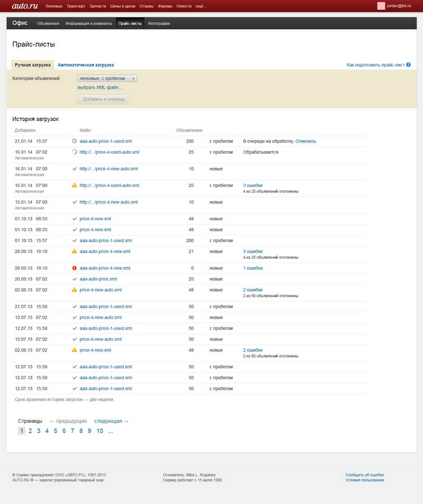Open Информация и реквизиты section
This screenshot has height=504, width=423.
click(89, 24)
